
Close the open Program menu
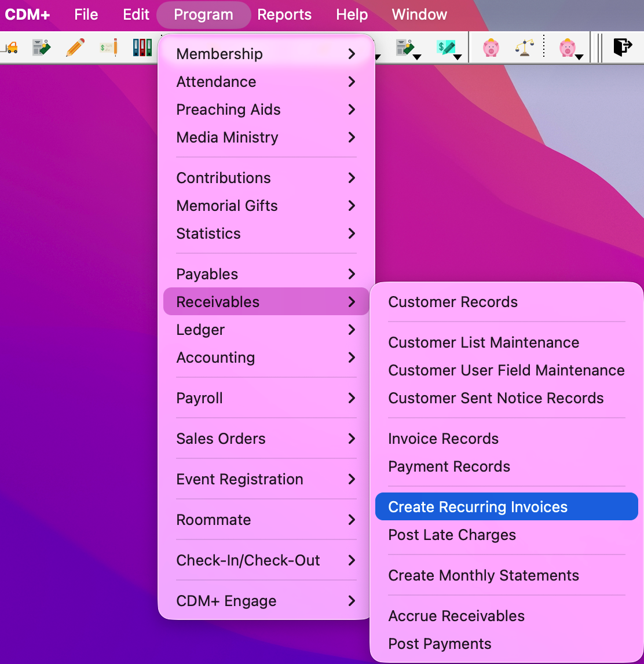pos(204,15)
